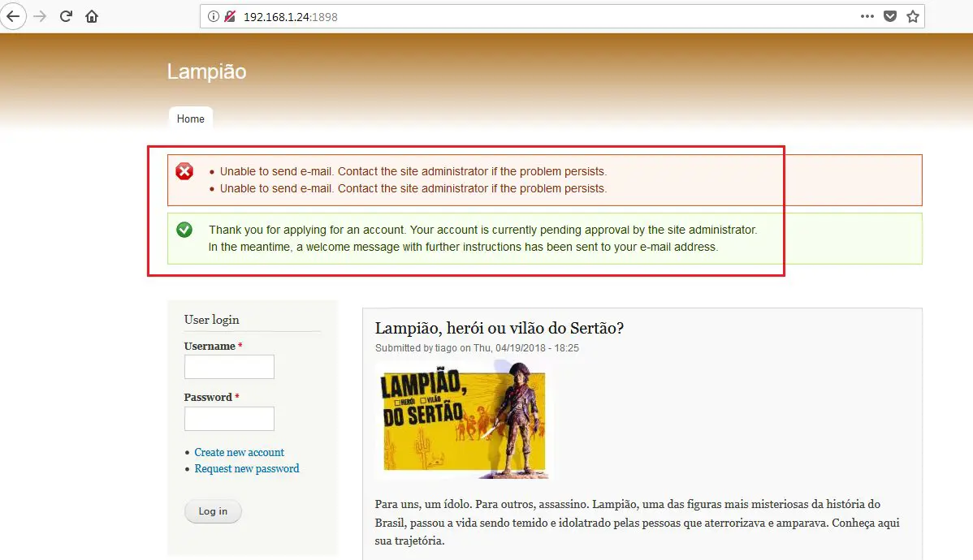The width and height of the screenshot is (973, 560).
Task: Follow the Request new password link
Action: (x=247, y=468)
